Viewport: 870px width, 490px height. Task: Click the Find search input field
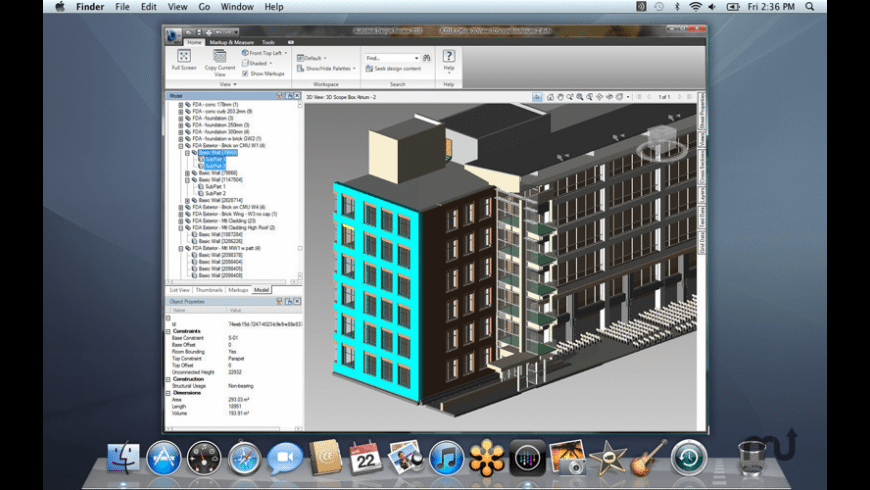390,58
